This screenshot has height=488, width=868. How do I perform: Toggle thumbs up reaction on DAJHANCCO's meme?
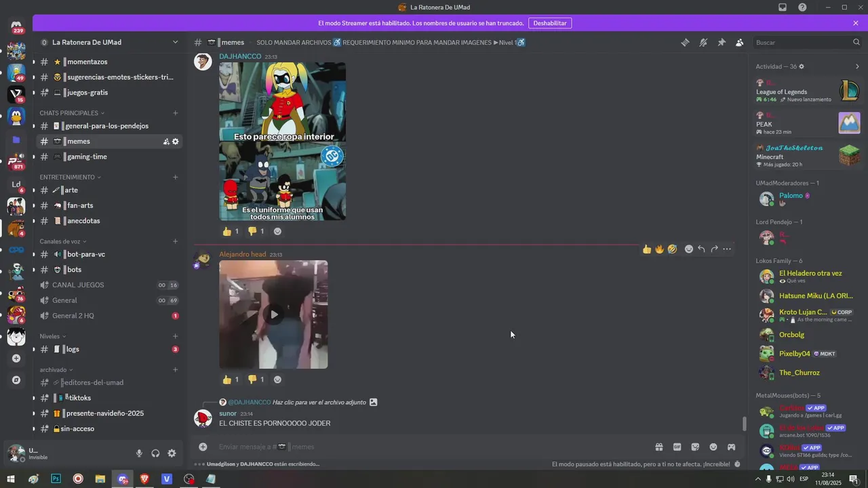click(231, 231)
